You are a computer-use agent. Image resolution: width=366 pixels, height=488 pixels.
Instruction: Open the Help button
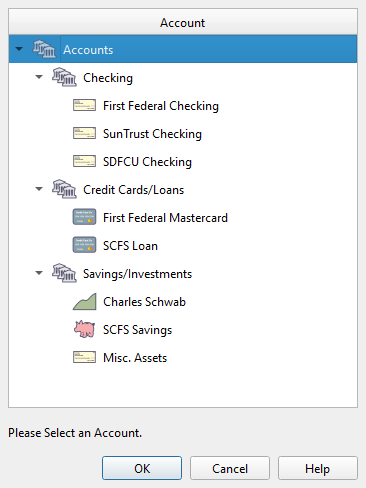(318, 468)
